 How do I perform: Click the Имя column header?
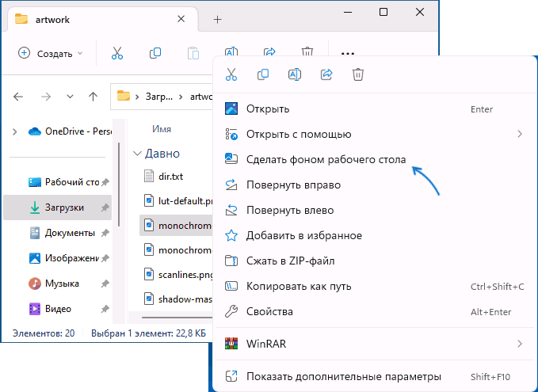coord(162,129)
